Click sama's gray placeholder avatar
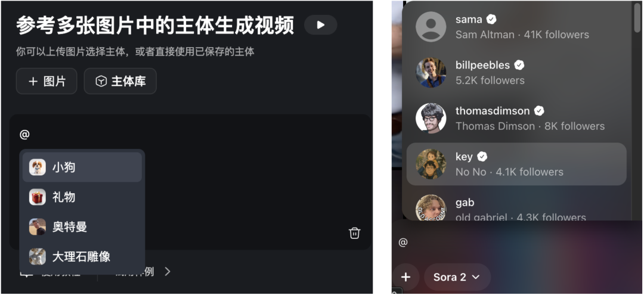The width and height of the screenshot is (644, 295). click(431, 27)
